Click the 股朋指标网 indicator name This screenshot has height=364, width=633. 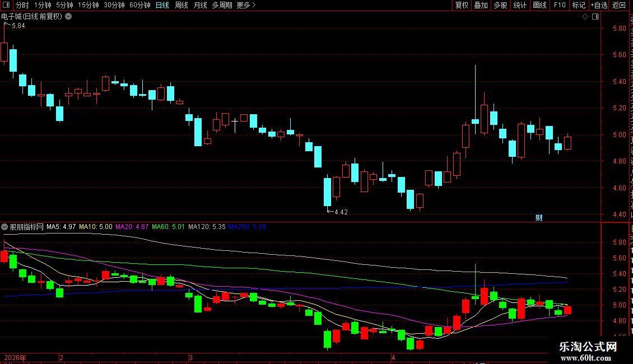click(26, 227)
